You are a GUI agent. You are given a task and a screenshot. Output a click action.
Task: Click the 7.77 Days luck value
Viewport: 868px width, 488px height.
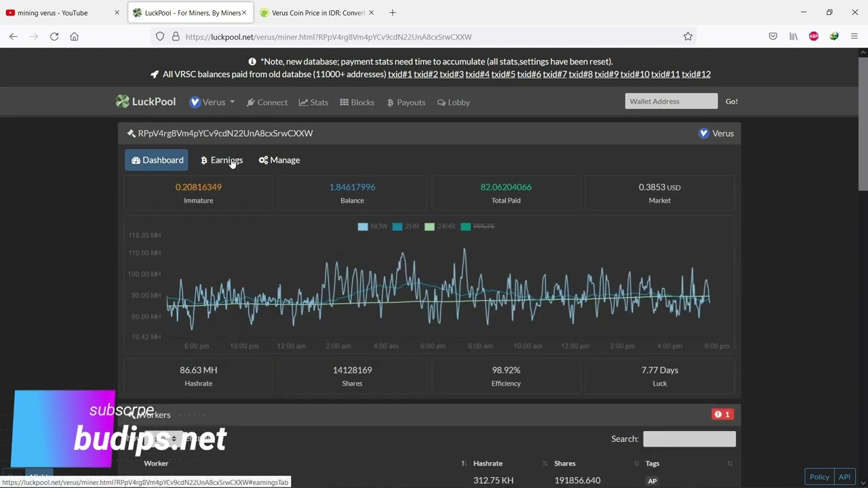[660, 370]
